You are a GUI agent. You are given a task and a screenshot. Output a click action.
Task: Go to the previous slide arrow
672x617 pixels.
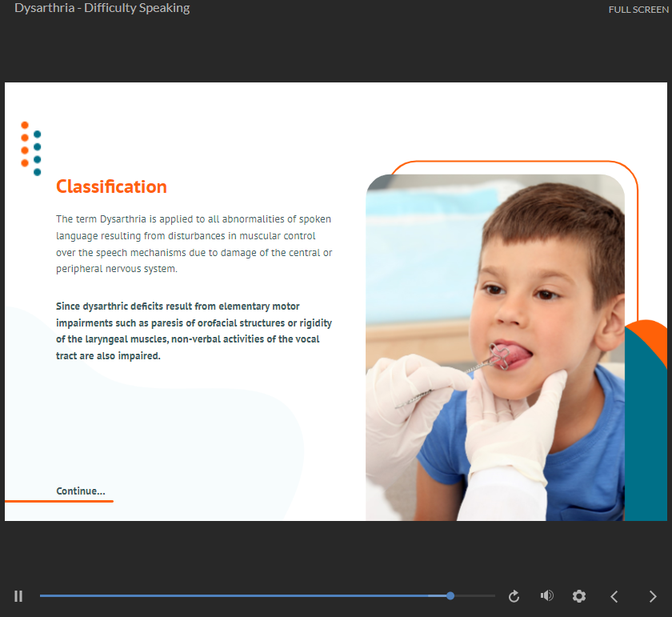[x=614, y=596]
